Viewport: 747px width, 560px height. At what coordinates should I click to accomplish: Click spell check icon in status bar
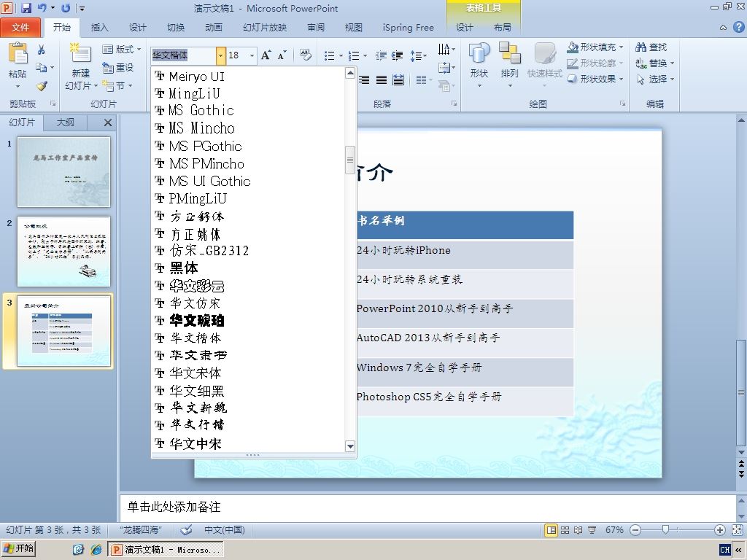point(186,529)
